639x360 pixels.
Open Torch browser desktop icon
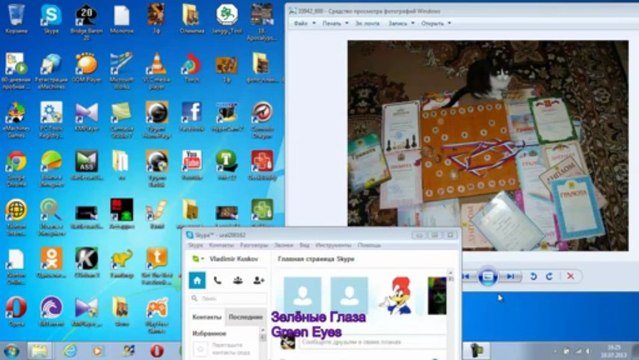click(192, 67)
